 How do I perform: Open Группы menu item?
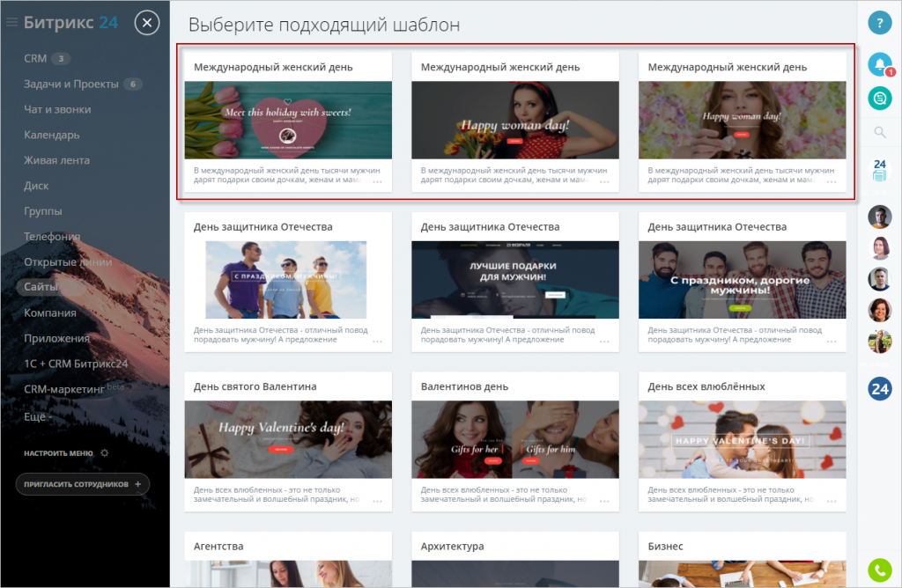pos(42,211)
